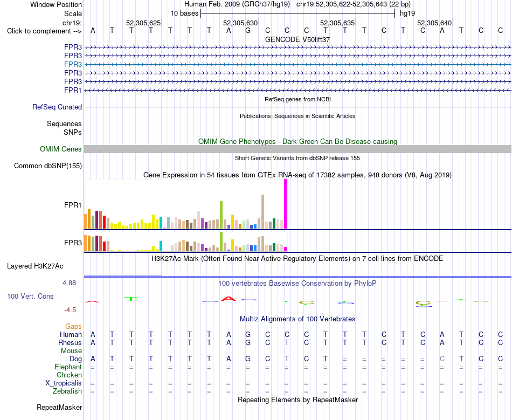Open the "H3K27Ac Mark" ENCODE track title
The image size is (512, 420).
[297, 259]
